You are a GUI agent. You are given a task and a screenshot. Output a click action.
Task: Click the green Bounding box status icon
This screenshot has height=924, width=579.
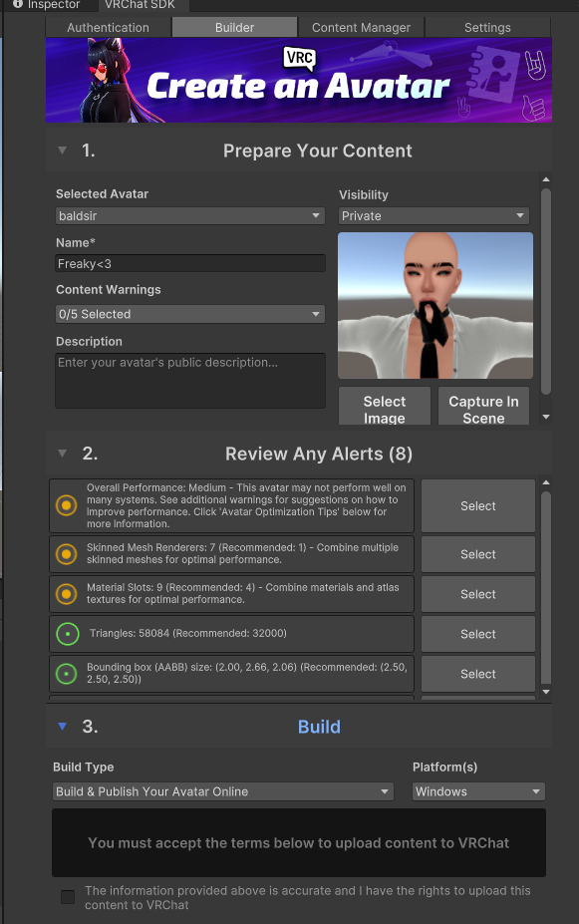click(x=67, y=674)
